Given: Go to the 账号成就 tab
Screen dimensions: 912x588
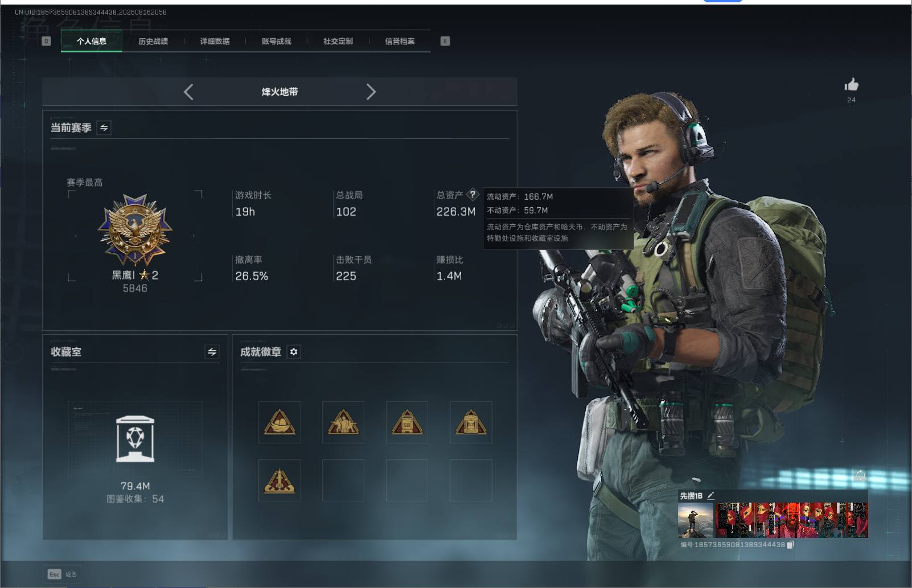Looking at the screenshot, I should click(276, 41).
